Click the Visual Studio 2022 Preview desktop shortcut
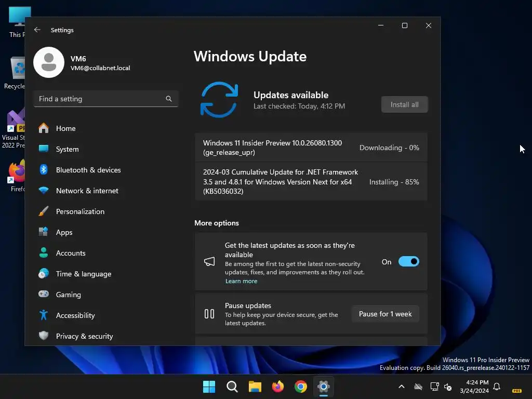Screen dimensions: 532x399 click(14, 129)
